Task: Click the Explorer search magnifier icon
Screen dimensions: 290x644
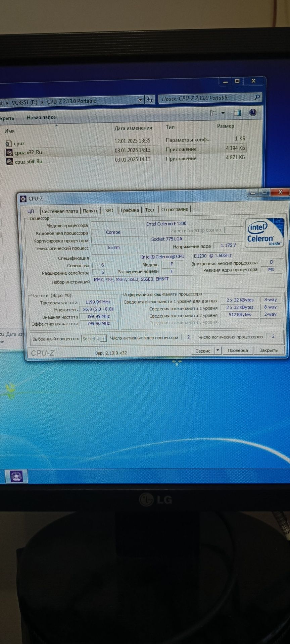Action: click(x=257, y=97)
